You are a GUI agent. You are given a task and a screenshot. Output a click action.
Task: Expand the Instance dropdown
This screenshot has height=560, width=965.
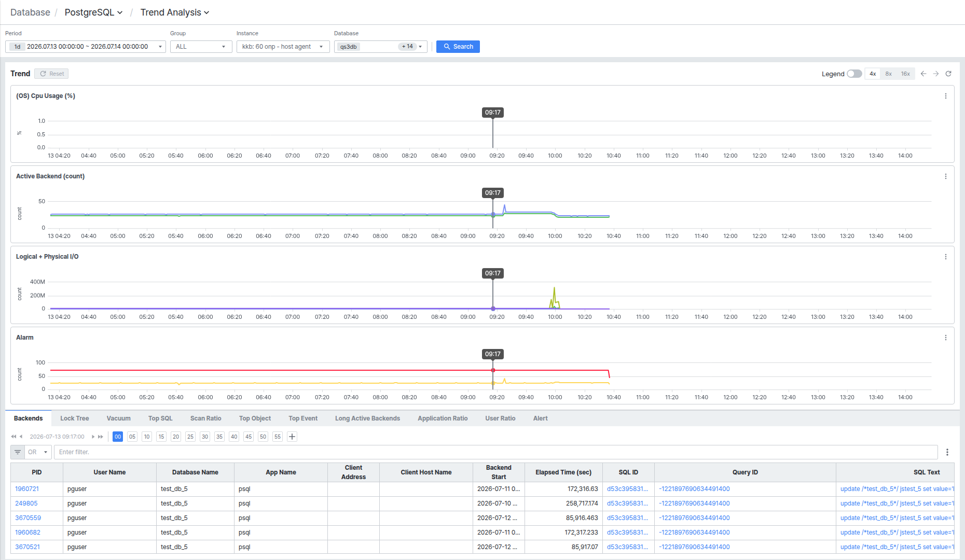283,47
